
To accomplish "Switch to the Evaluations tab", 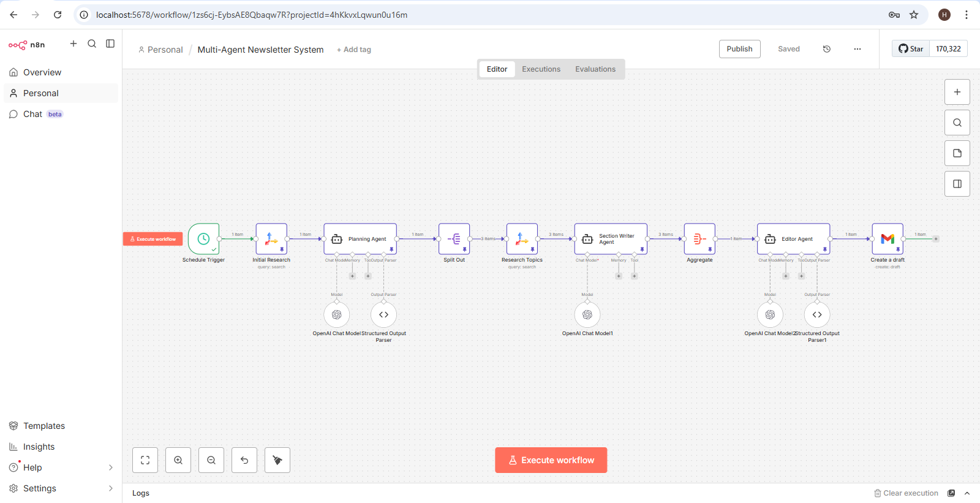I will pos(595,69).
